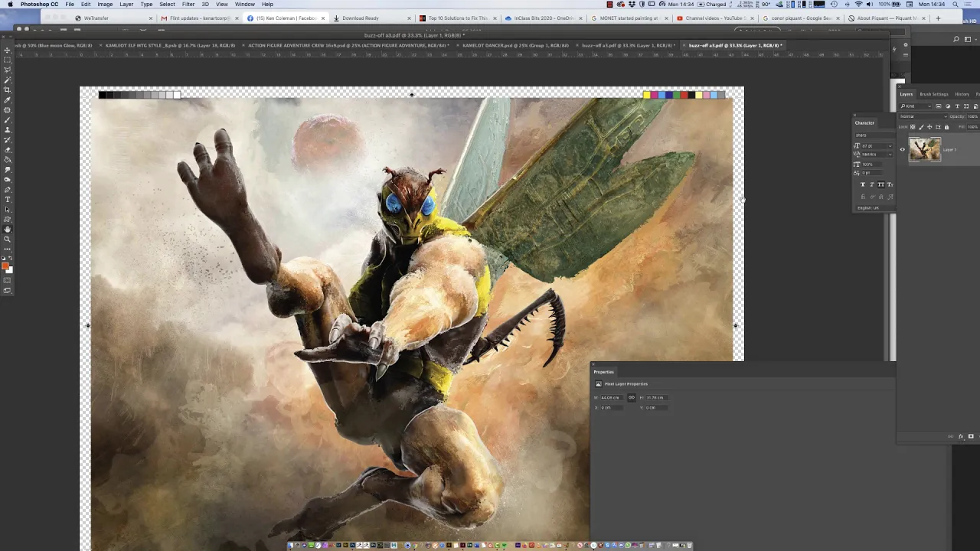Select the Dodge tool
Image resolution: width=980 pixels, height=551 pixels.
click(8, 179)
